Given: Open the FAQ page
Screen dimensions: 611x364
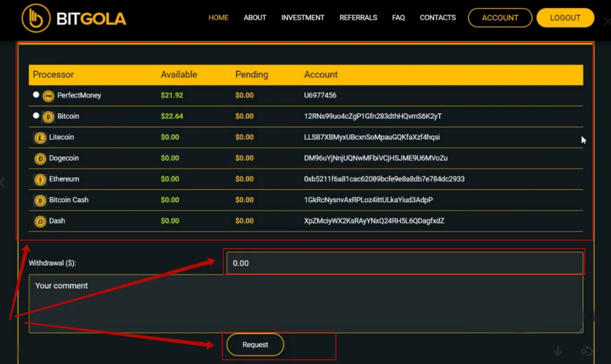Looking at the screenshot, I should [399, 18].
